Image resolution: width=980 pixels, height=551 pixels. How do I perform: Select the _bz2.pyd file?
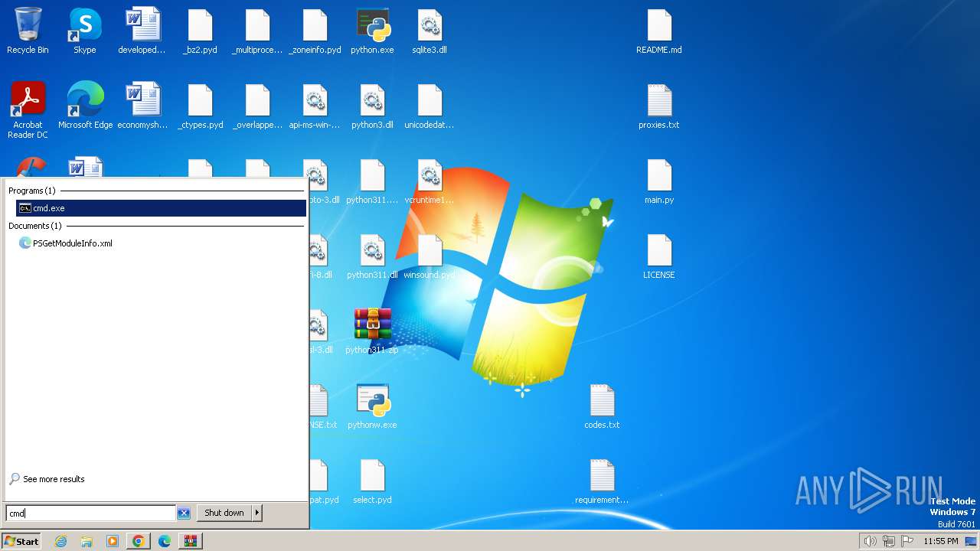(200, 31)
